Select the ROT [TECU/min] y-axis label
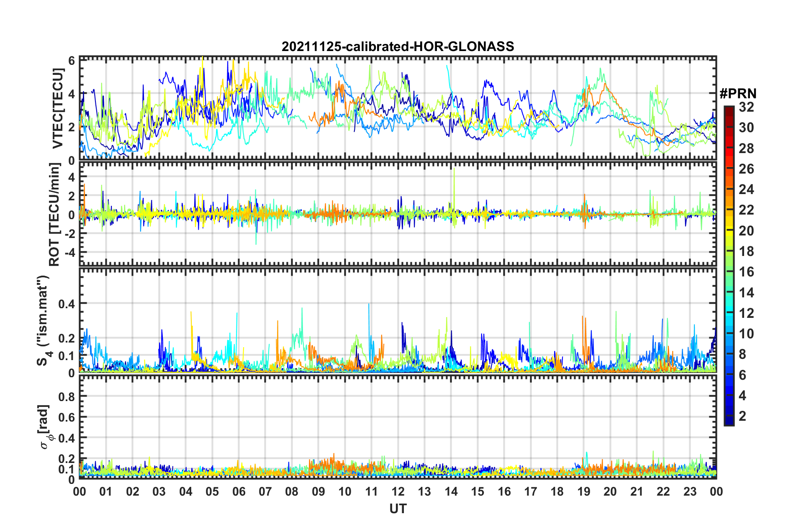 pos(54,215)
